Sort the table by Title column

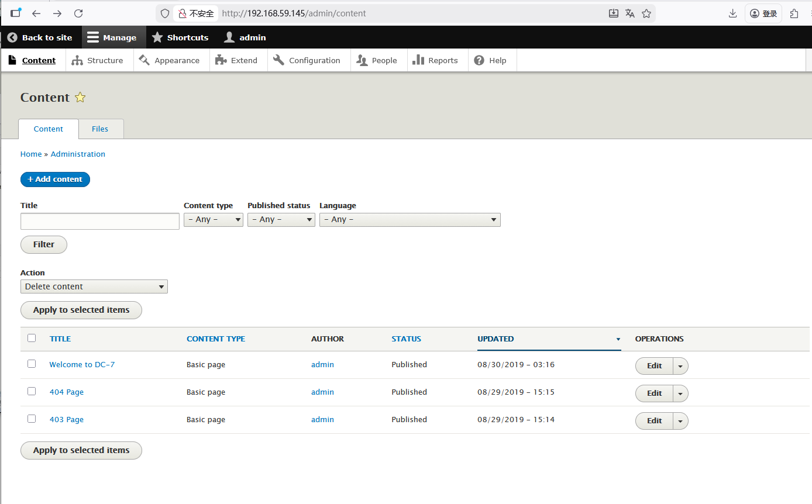click(60, 339)
